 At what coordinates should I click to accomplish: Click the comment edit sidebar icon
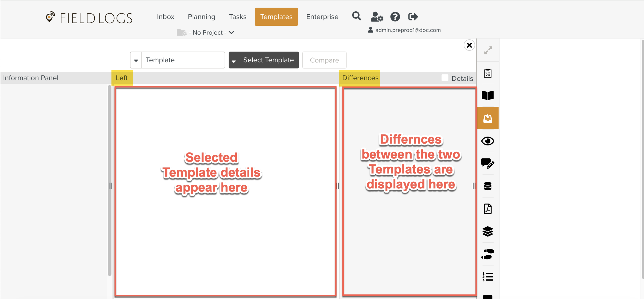coord(488,163)
